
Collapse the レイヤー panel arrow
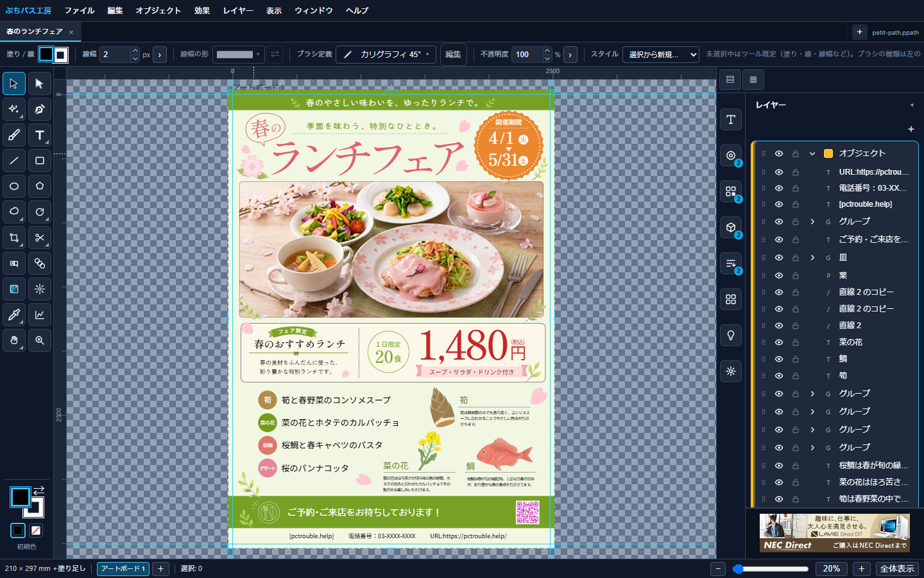pyautogui.click(x=912, y=105)
